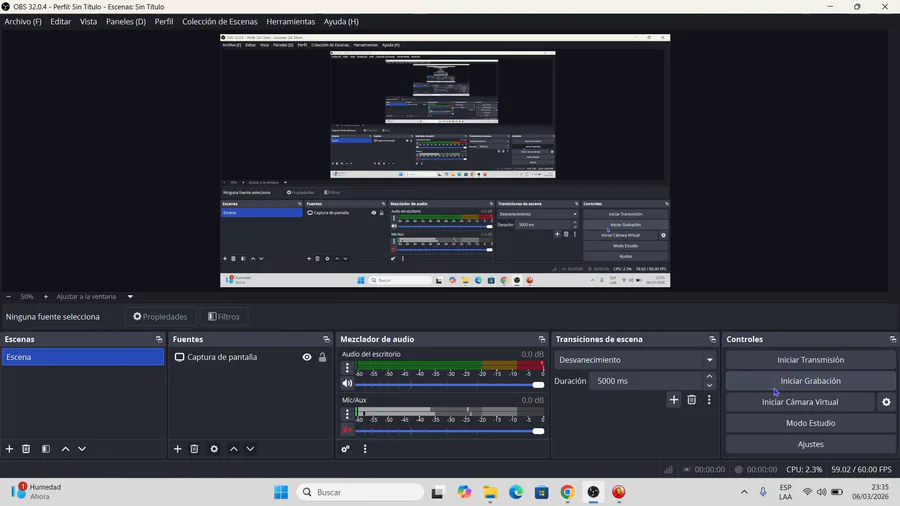Delete scene transition with trash icon
Screen dimensions: 900x506
click(x=692, y=400)
